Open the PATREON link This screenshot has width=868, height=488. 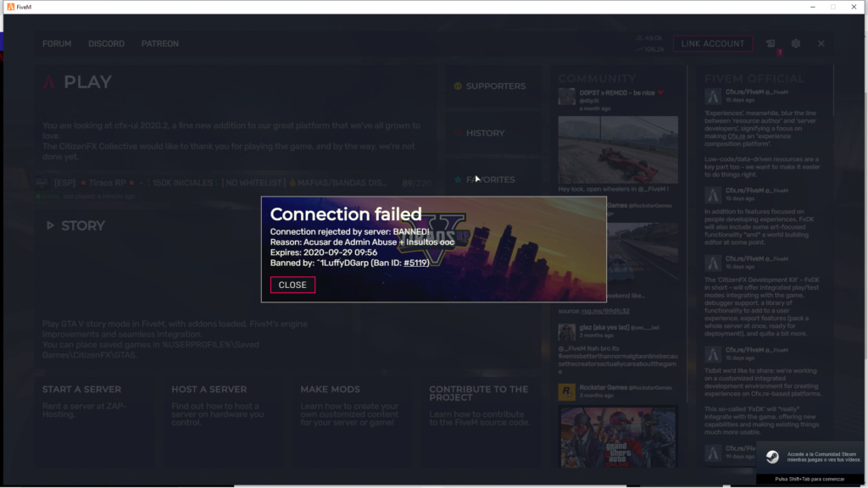point(160,44)
